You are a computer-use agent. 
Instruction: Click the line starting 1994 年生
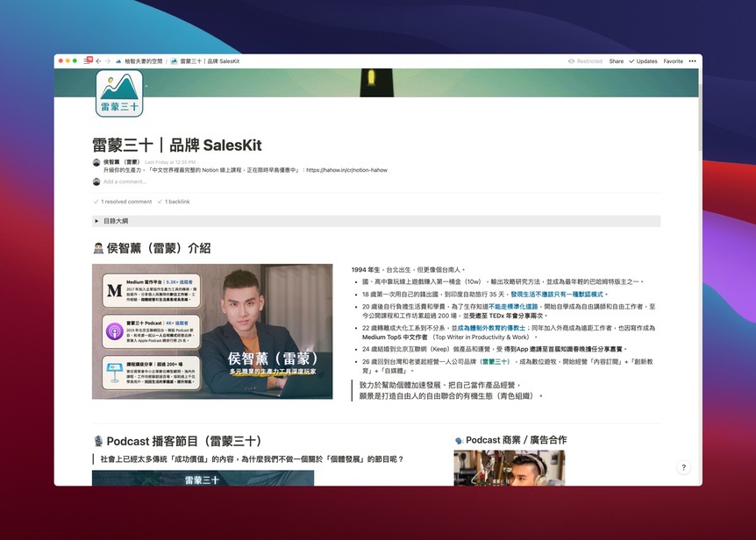409,270
